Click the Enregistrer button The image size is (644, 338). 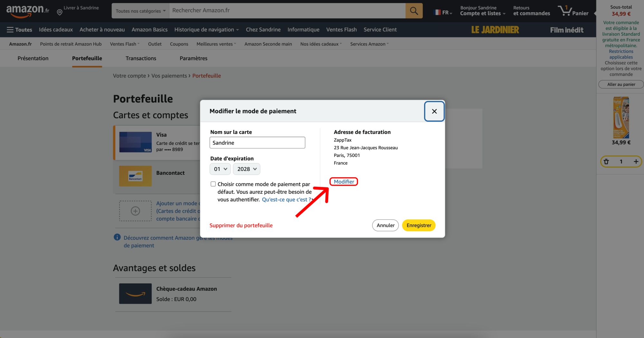point(419,225)
